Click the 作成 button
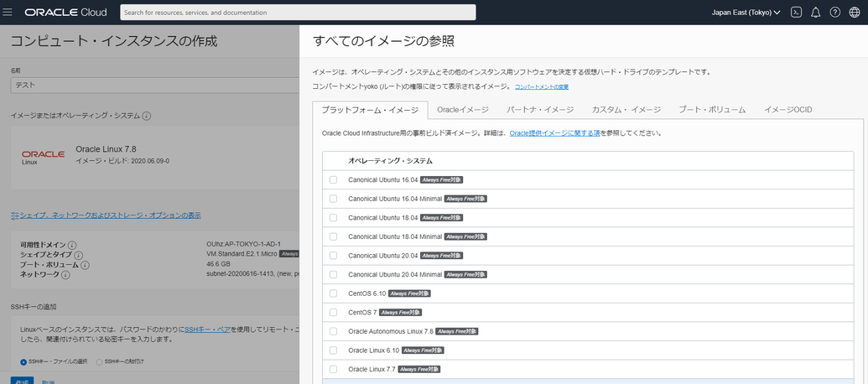 tap(22, 381)
